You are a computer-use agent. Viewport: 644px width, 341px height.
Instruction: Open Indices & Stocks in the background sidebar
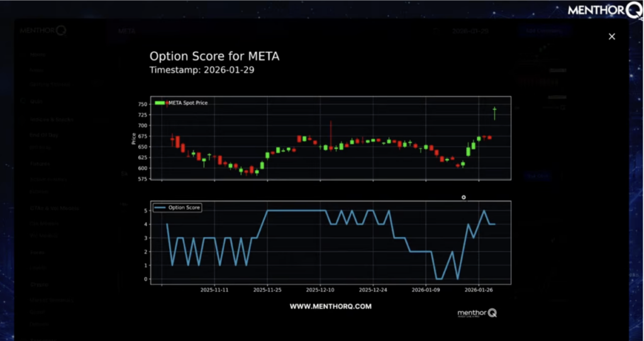[x=52, y=120]
